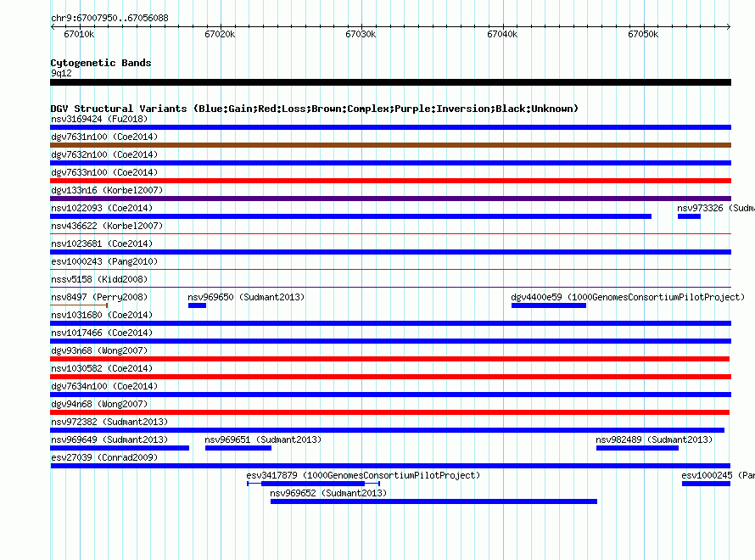This screenshot has width=755, height=560.
Task: Click the thin brown nsv8497 bar
Action: click(x=79, y=305)
